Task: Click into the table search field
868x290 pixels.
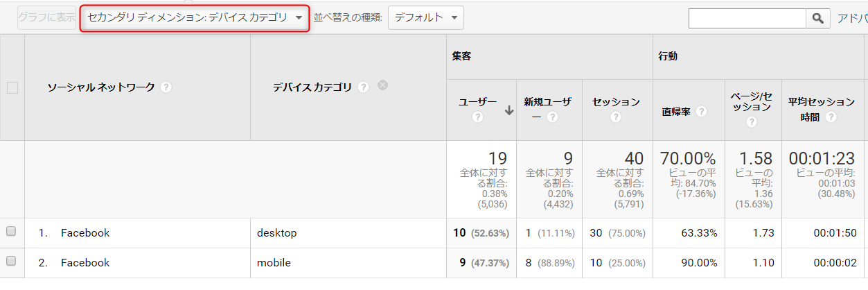Action: coord(747,19)
